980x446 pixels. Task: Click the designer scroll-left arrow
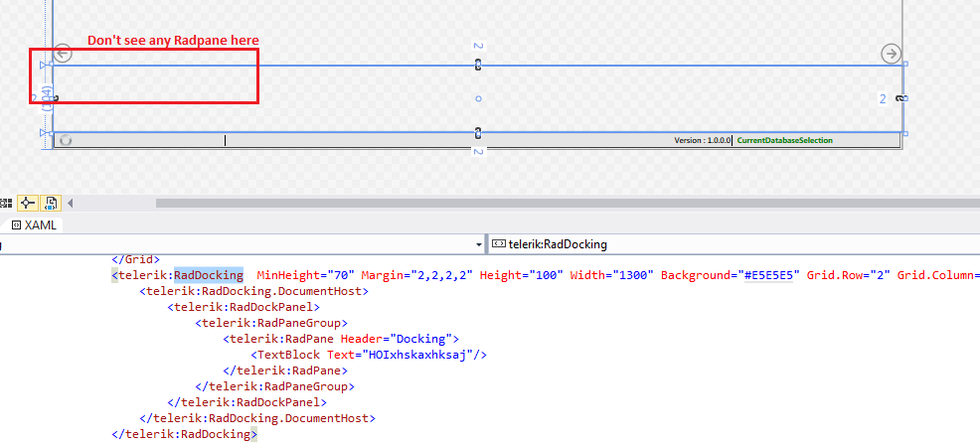coord(70,203)
